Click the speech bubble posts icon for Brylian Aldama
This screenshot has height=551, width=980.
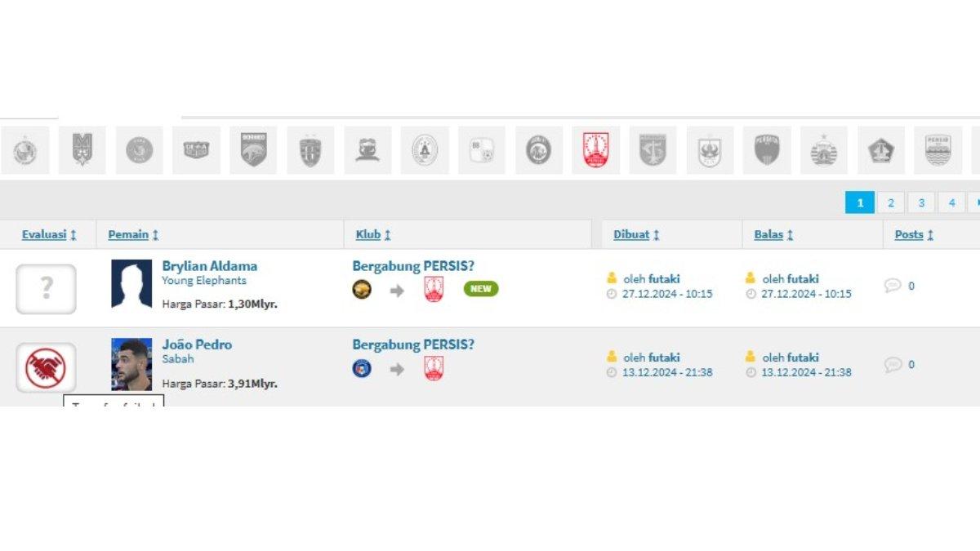pos(893,286)
